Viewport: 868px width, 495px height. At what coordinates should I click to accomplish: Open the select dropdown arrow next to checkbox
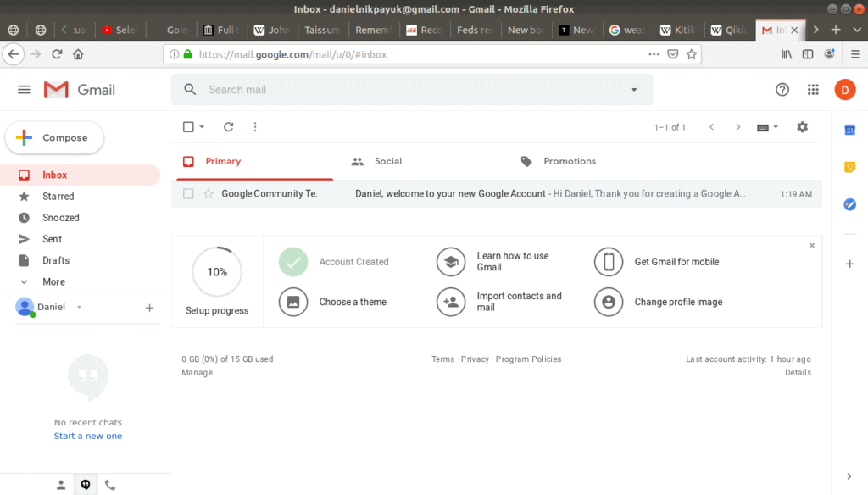point(202,127)
